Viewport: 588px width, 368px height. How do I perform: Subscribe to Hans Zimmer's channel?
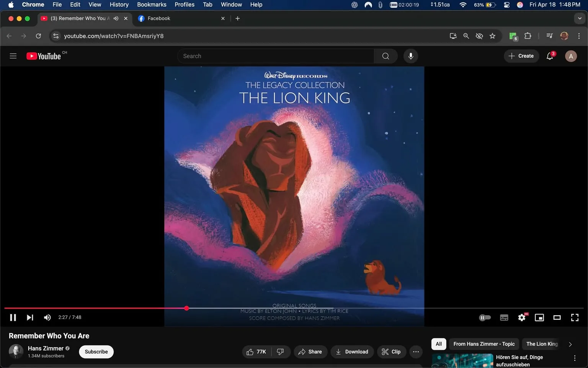click(x=96, y=352)
